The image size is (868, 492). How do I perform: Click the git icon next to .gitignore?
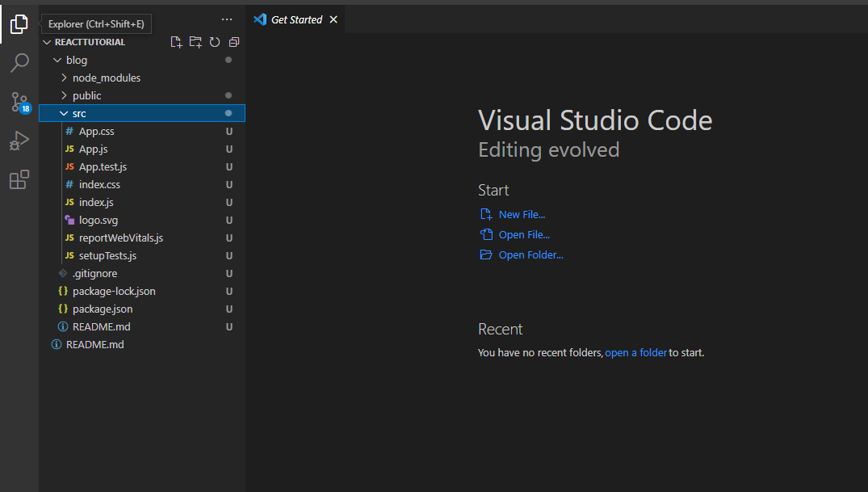tap(63, 273)
